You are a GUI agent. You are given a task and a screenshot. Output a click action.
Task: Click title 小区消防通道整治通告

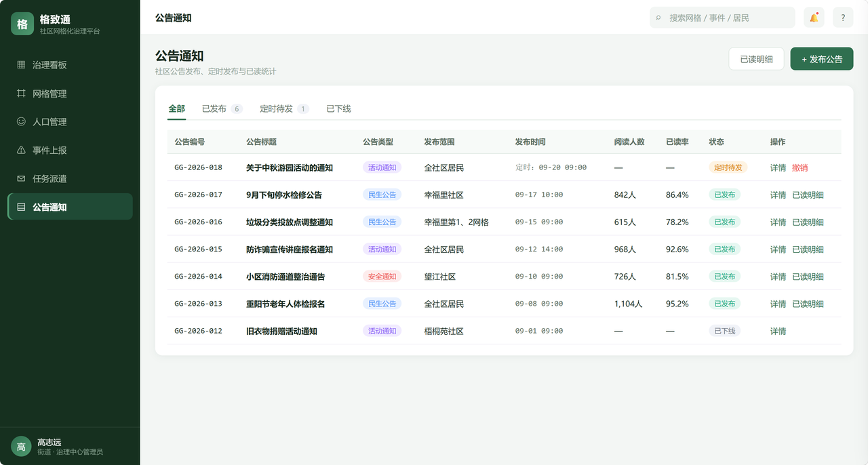click(x=285, y=277)
